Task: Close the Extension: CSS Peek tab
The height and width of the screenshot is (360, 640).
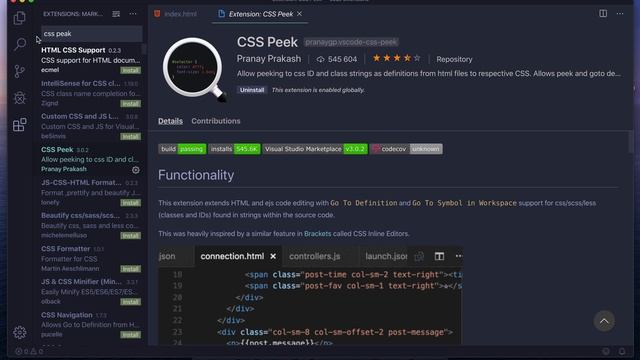Action: (300, 14)
